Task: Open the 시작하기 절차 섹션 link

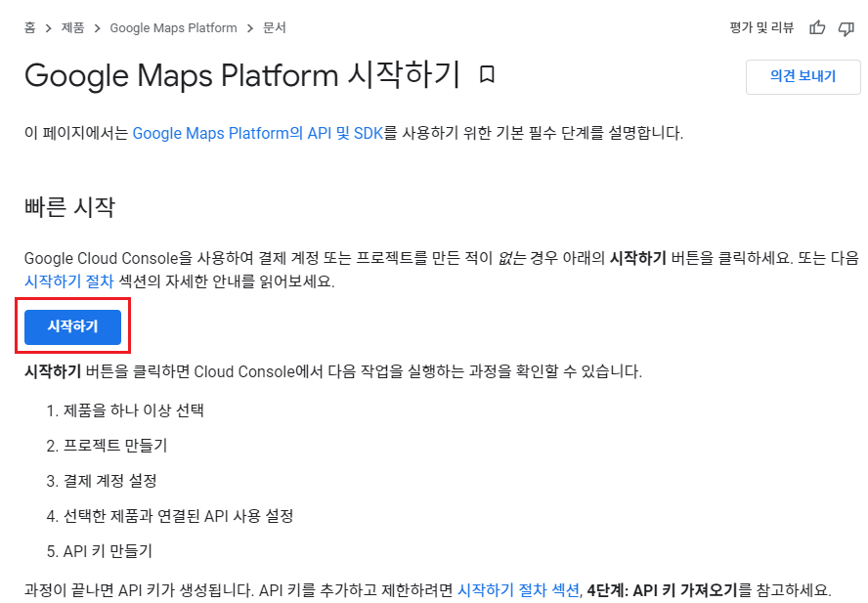Action: (518, 589)
